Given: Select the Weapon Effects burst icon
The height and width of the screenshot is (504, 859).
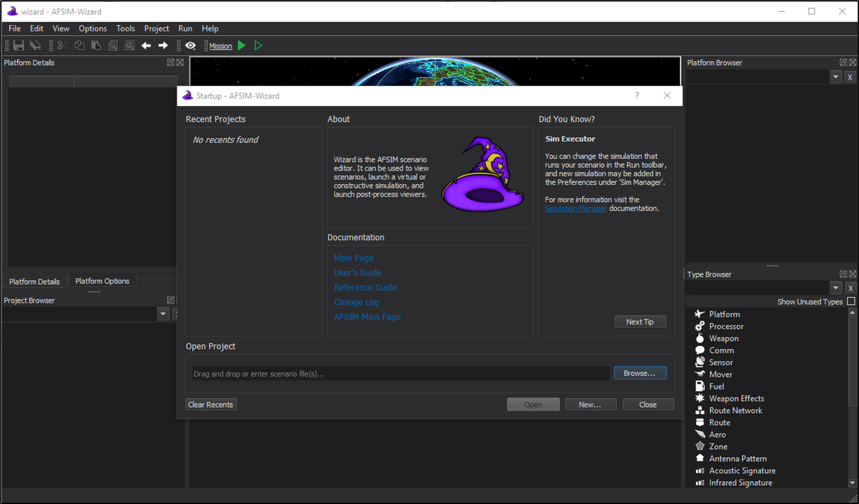Looking at the screenshot, I should [700, 398].
